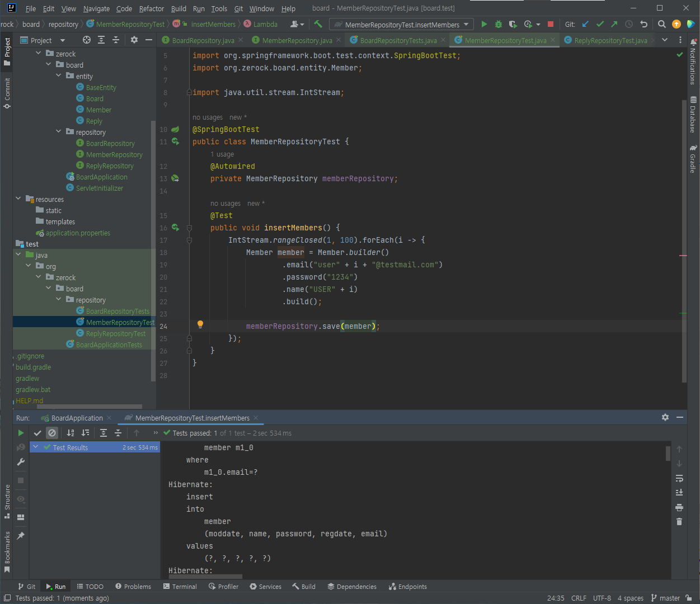Click run-test gutter icon beside insertMembers method
This screenshot has height=604, width=700.
click(175, 228)
